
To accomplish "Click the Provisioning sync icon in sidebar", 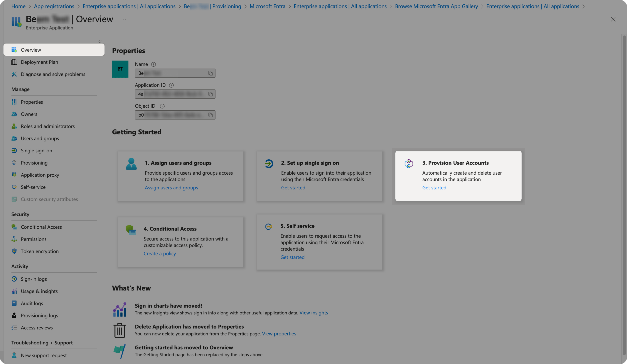I will (x=14, y=163).
